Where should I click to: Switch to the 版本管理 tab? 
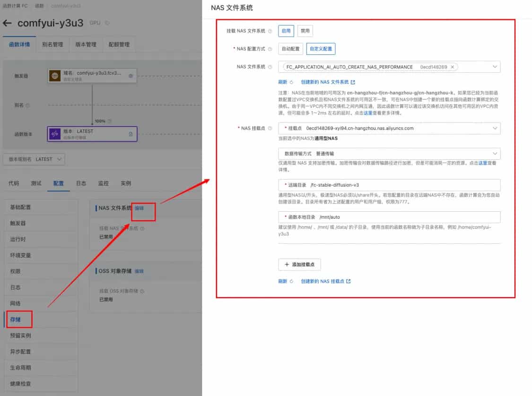tap(86, 44)
